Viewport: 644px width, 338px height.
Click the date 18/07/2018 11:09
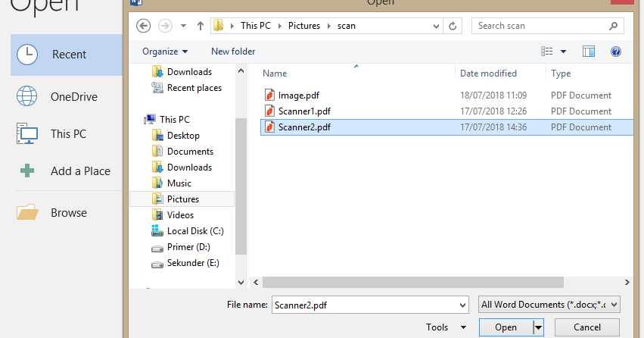coord(493,95)
